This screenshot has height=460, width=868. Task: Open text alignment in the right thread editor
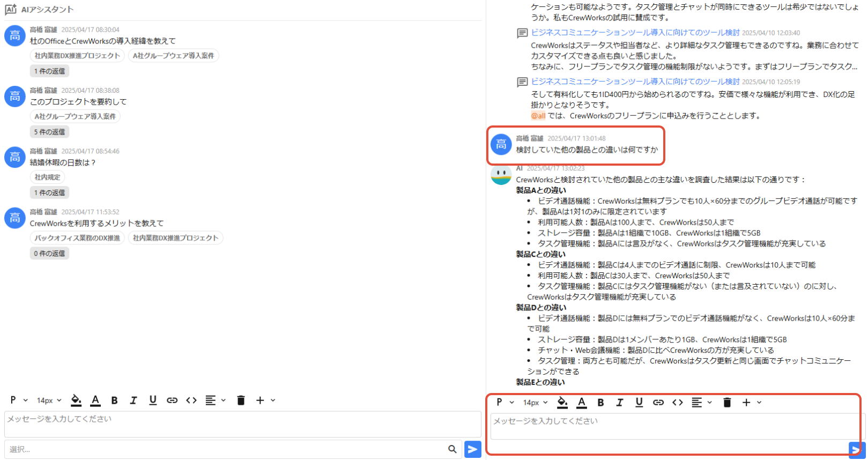(697, 403)
